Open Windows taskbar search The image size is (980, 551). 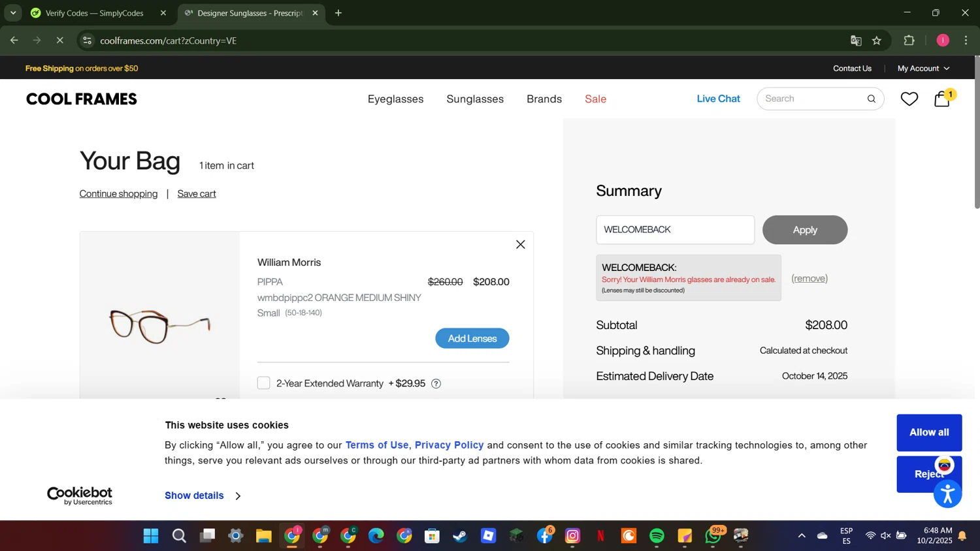point(179,536)
